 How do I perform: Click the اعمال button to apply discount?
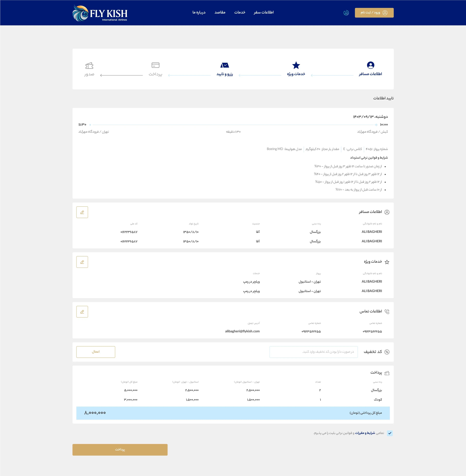tap(96, 352)
